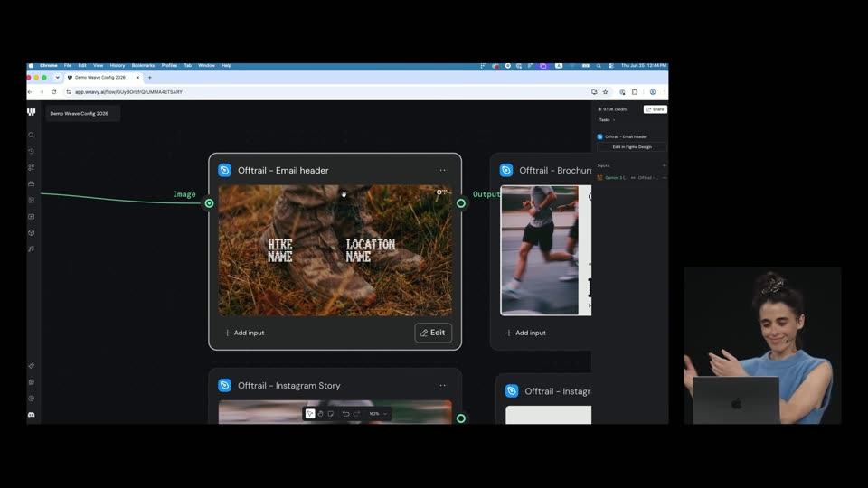Select the sticky note comment tool
868x488 pixels.
tap(331, 414)
